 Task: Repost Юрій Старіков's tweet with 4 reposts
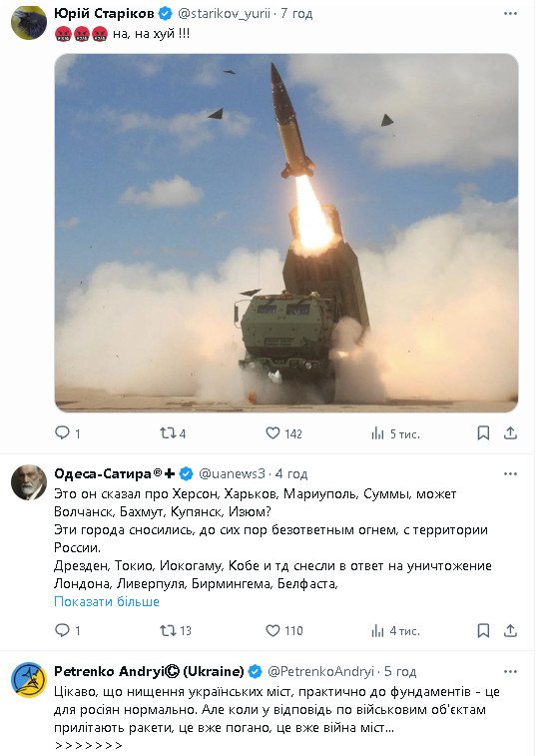[x=173, y=433]
